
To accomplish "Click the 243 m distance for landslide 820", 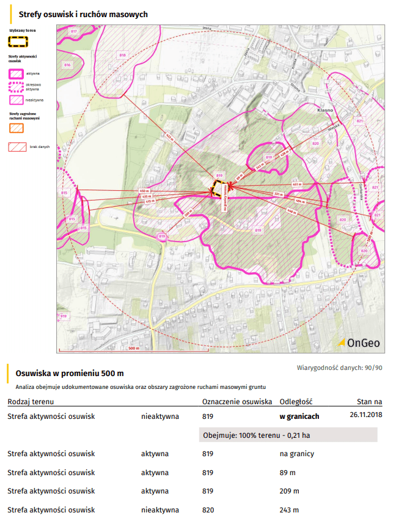I will 288,509.
